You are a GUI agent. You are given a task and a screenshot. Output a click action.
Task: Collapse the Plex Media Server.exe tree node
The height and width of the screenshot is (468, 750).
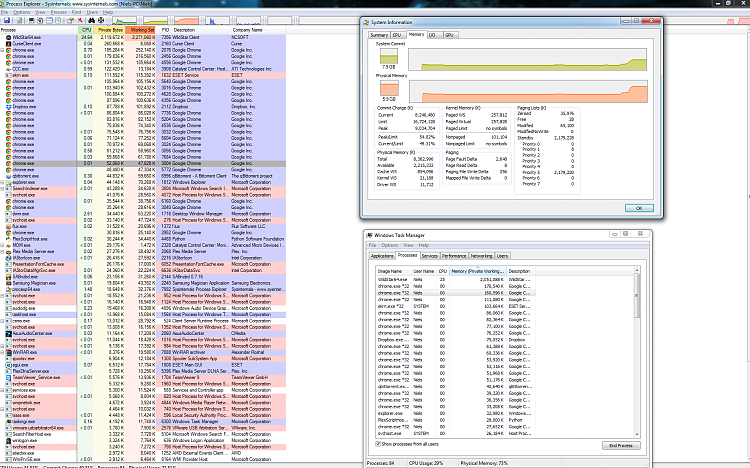[2, 251]
